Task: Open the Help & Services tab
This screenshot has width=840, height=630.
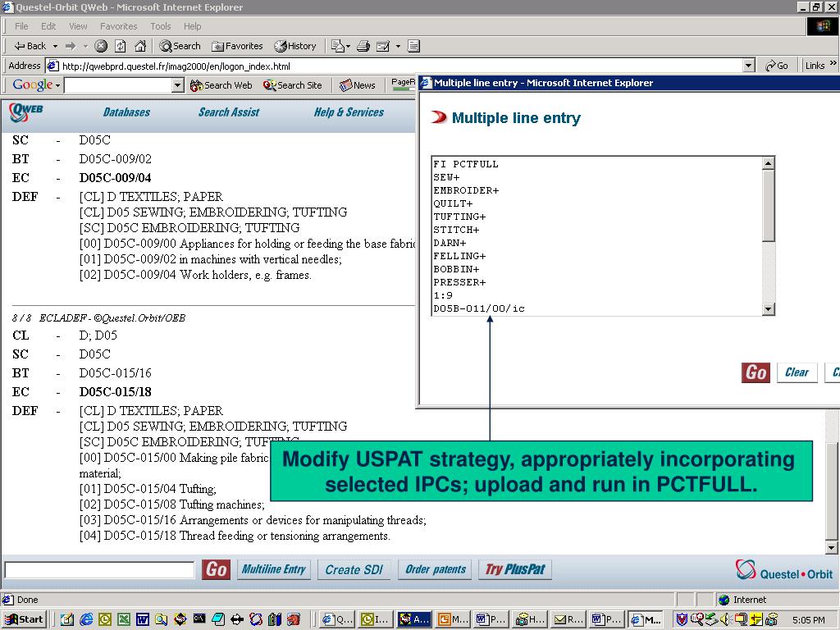Action: 349,112
